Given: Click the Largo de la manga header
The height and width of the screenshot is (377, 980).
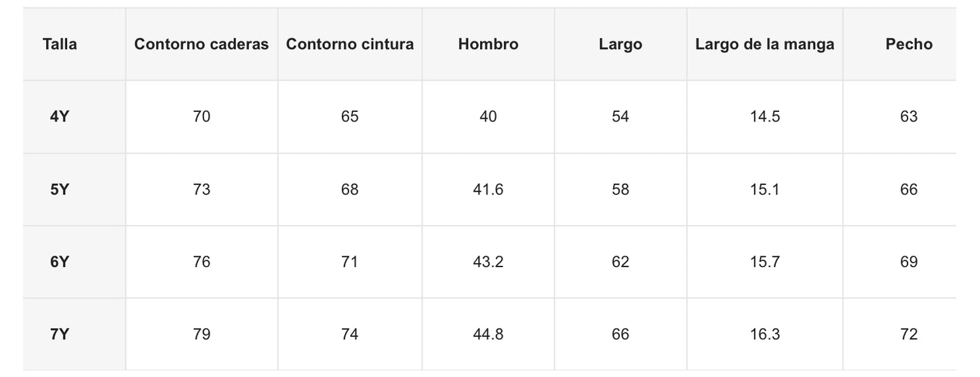Looking at the screenshot, I should [765, 45].
